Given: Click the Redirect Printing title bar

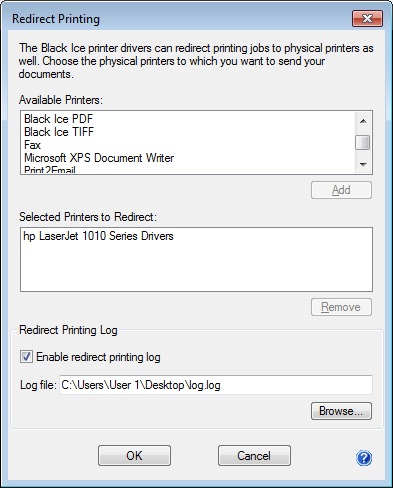Looking at the screenshot, I should [180, 19].
